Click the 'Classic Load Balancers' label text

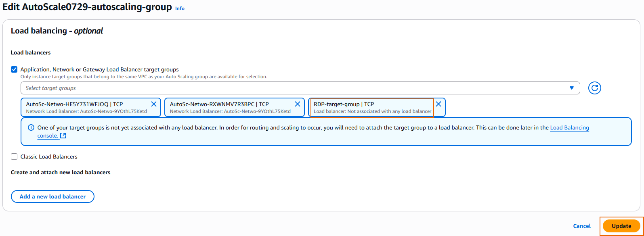[x=49, y=157]
